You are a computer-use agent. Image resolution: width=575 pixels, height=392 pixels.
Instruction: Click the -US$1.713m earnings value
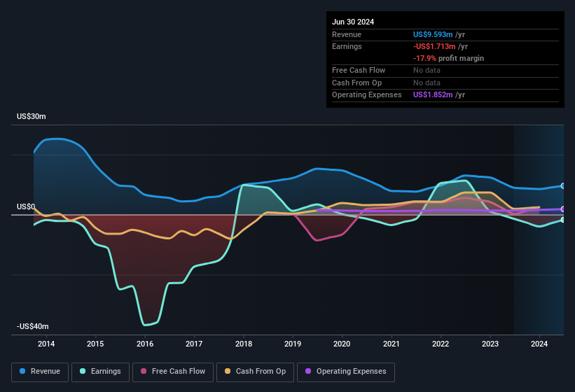434,46
